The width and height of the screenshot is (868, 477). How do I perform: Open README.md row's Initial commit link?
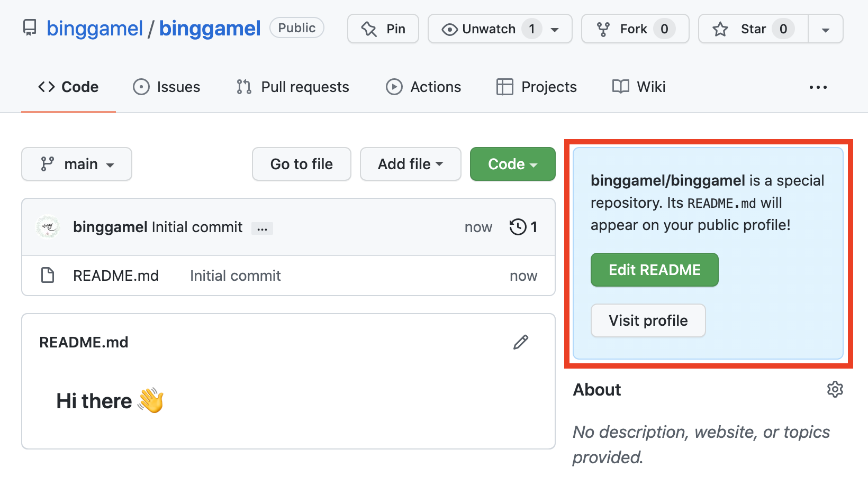(x=236, y=276)
